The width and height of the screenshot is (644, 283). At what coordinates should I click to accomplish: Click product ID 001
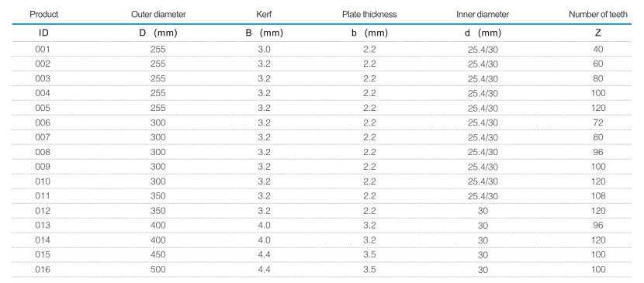click(43, 50)
